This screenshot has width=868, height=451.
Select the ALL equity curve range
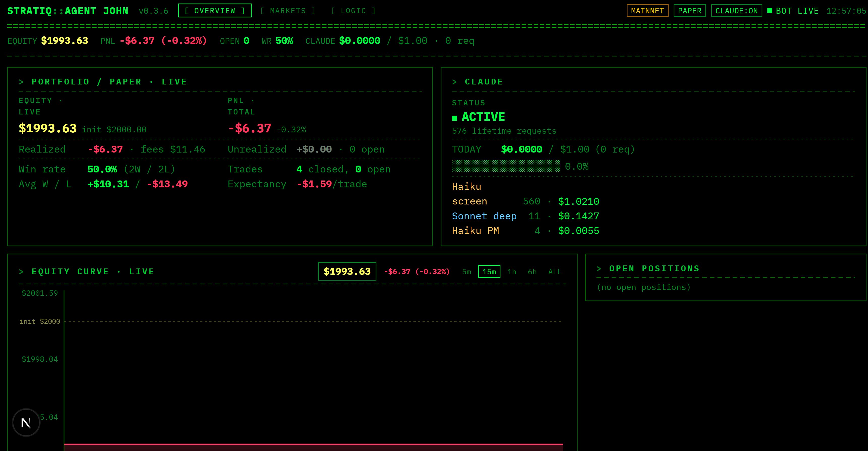pyautogui.click(x=555, y=272)
